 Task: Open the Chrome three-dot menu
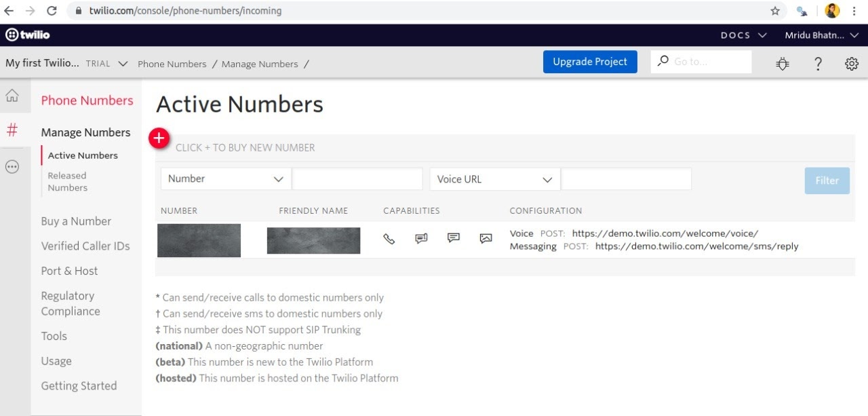pos(854,11)
